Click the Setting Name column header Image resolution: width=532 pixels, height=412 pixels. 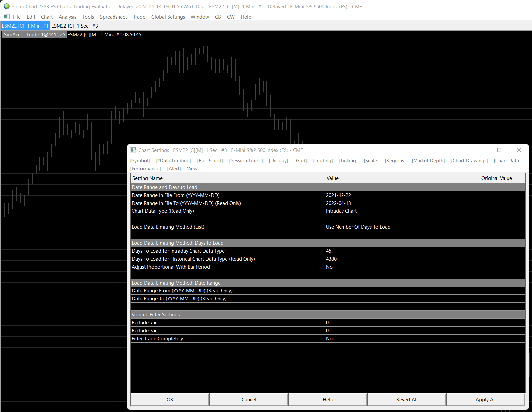228,178
